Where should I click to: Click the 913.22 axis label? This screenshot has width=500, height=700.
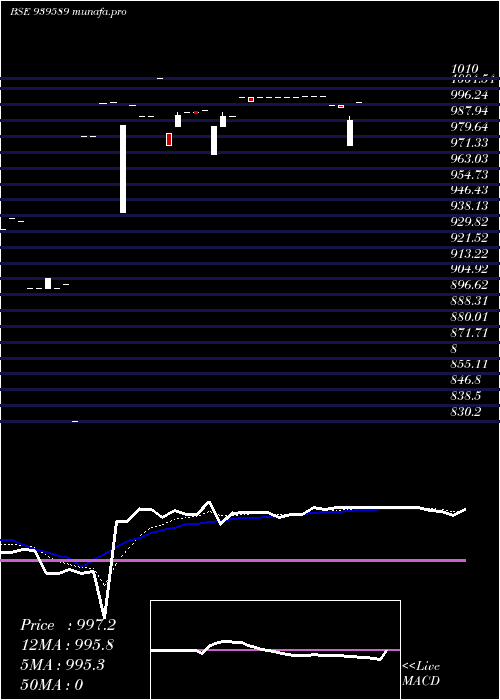tap(469, 254)
